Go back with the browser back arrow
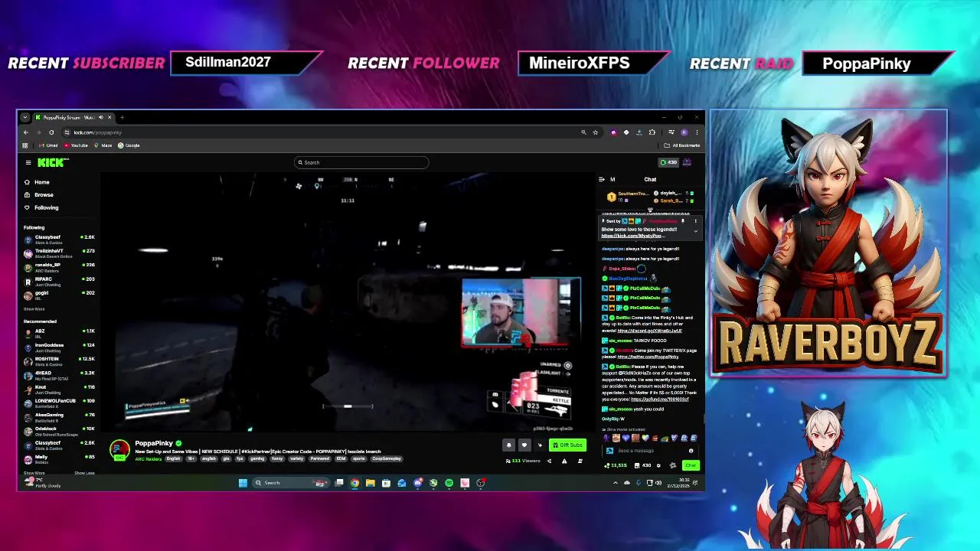Image resolution: width=980 pixels, height=551 pixels. tap(25, 132)
